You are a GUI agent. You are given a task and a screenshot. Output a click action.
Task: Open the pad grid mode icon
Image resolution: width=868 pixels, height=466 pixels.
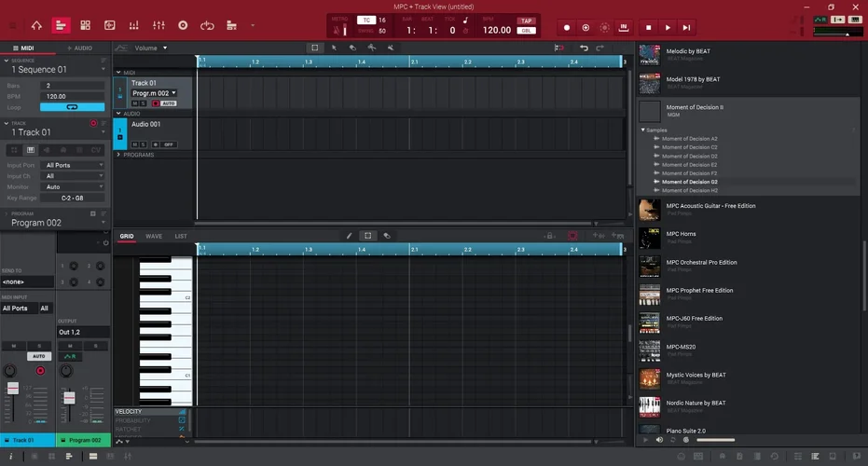coord(85,25)
